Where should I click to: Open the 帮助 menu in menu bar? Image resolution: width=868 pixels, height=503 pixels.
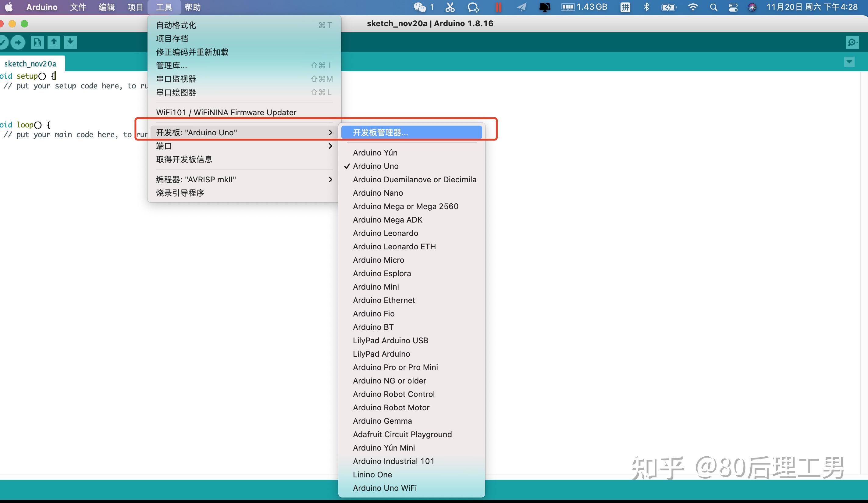[193, 7]
